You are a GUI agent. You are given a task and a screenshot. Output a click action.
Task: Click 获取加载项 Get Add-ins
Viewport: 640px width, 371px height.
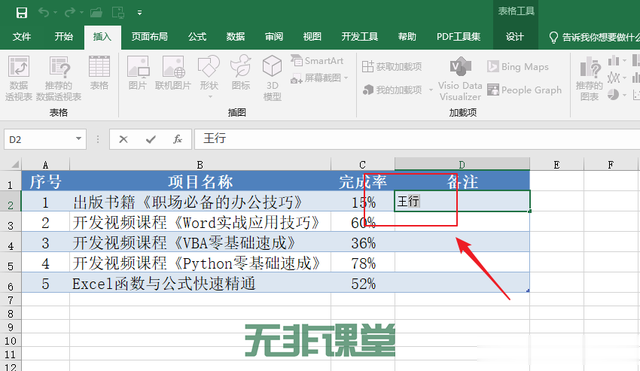(x=392, y=67)
